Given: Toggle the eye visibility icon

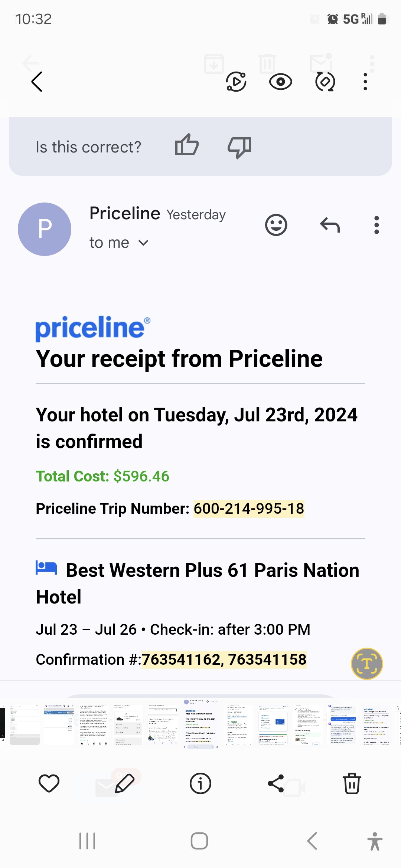Looking at the screenshot, I should click(x=280, y=82).
